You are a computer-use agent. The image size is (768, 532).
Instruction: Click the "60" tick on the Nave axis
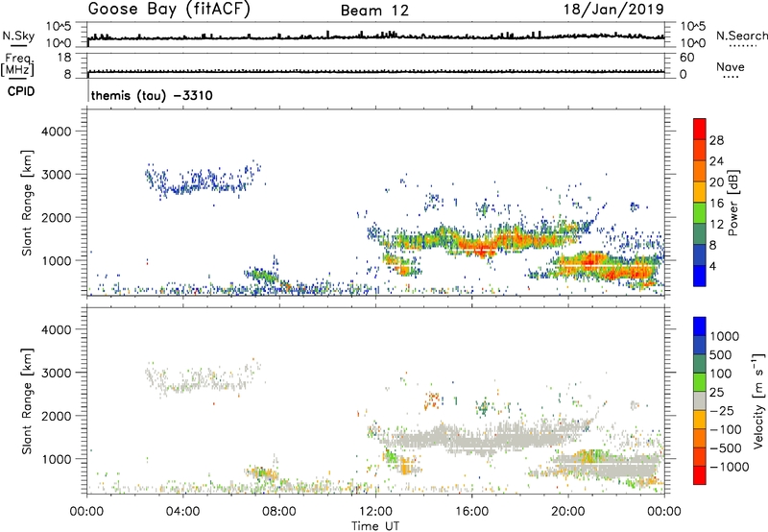point(686,58)
